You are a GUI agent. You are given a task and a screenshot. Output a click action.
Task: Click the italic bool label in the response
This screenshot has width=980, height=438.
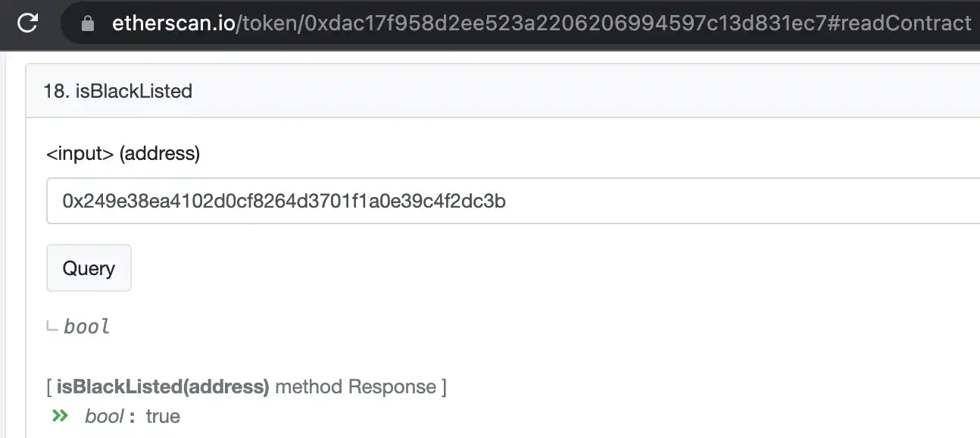click(x=104, y=416)
